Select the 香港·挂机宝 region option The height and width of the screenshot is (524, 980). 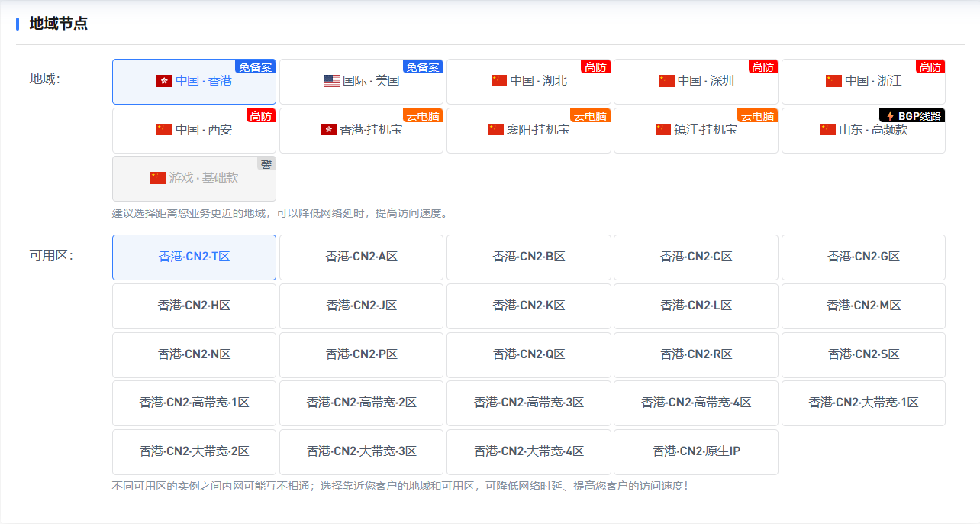click(361, 131)
